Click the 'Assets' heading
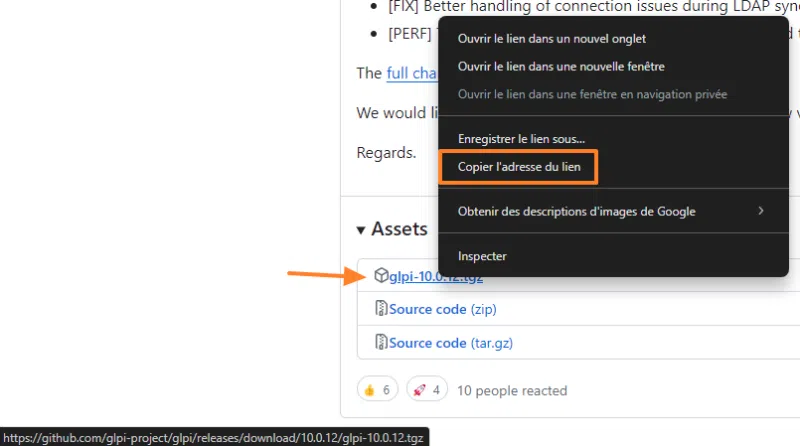 click(399, 229)
